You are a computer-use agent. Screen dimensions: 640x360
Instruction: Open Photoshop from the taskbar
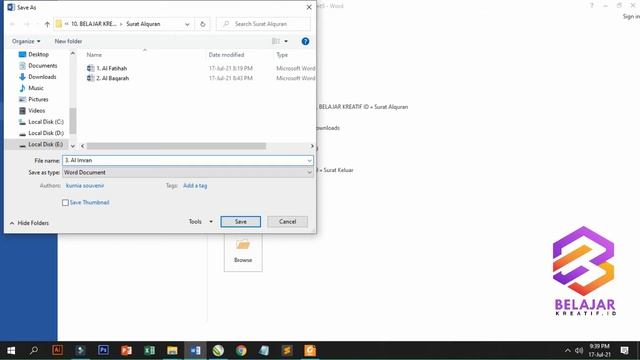pos(103,351)
